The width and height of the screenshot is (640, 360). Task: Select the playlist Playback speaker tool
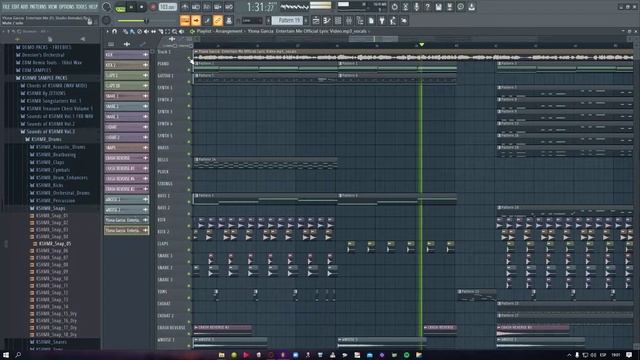coord(181,31)
